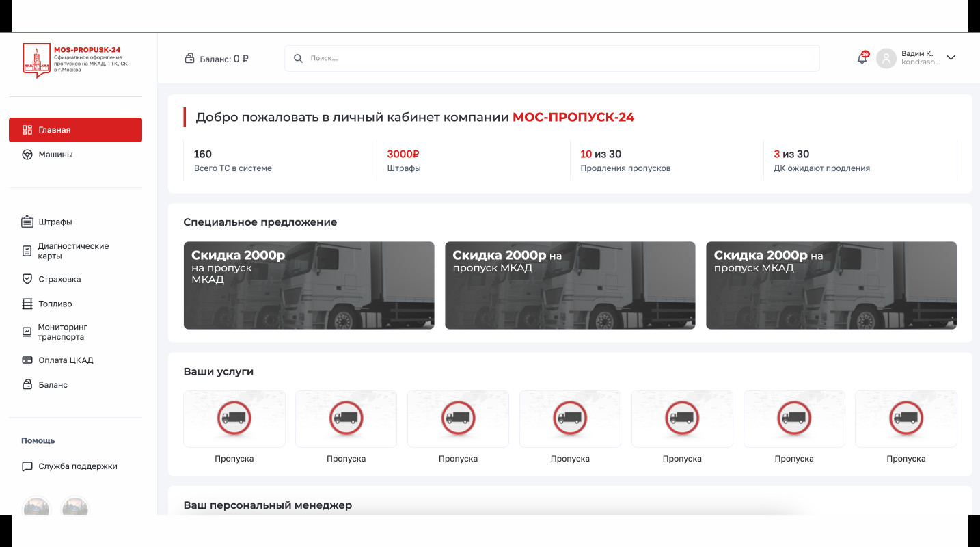980x547 pixels.
Task: Open the chat bubble icon for Служба поддержки
Action: tap(27, 466)
